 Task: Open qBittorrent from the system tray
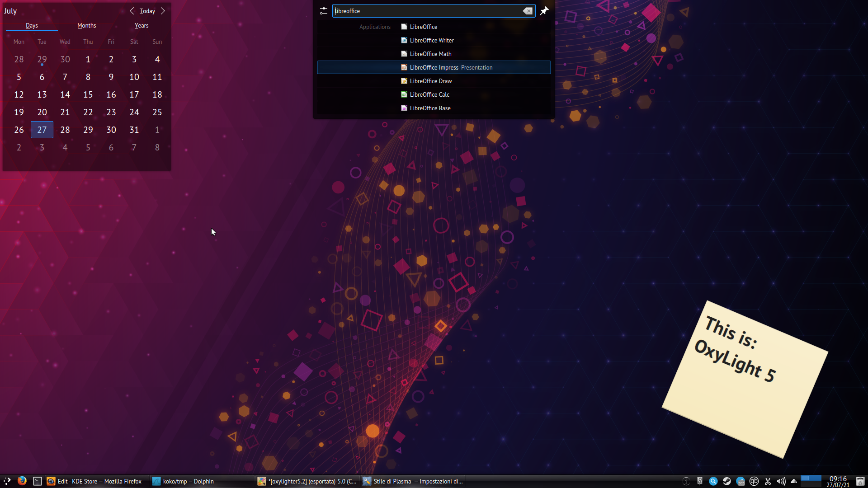[x=754, y=481]
